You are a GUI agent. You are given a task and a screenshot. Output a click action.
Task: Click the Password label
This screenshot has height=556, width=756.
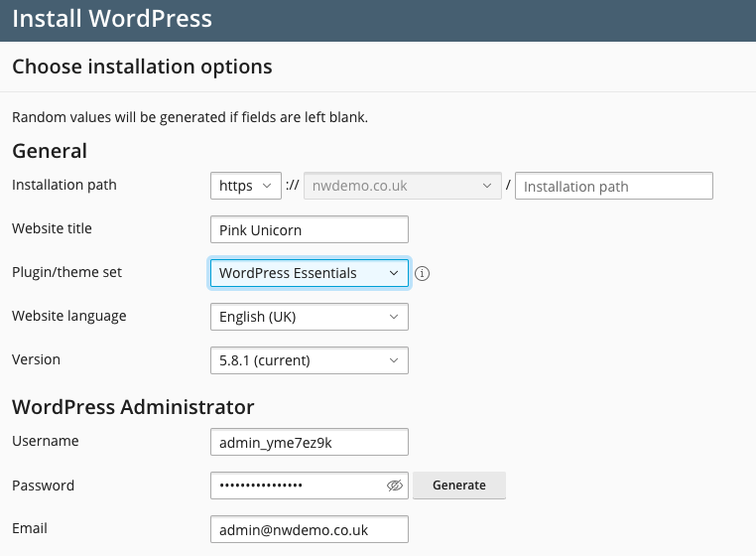44,486
